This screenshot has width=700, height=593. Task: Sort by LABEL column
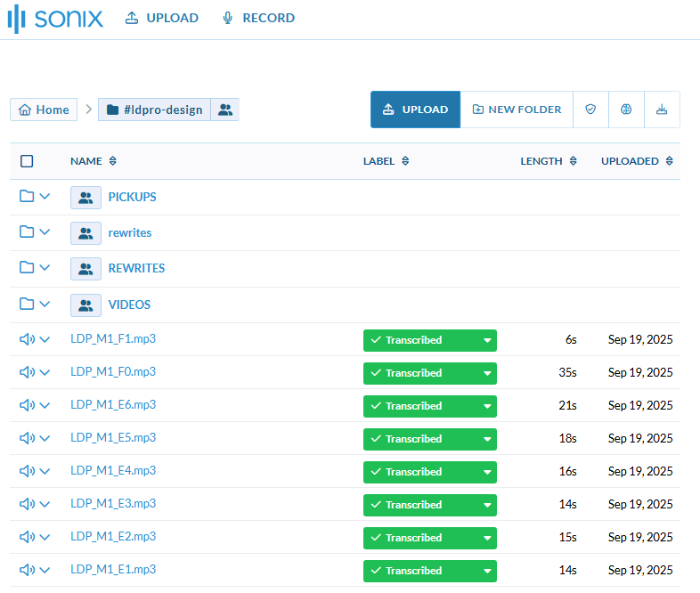pyautogui.click(x=387, y=161)
